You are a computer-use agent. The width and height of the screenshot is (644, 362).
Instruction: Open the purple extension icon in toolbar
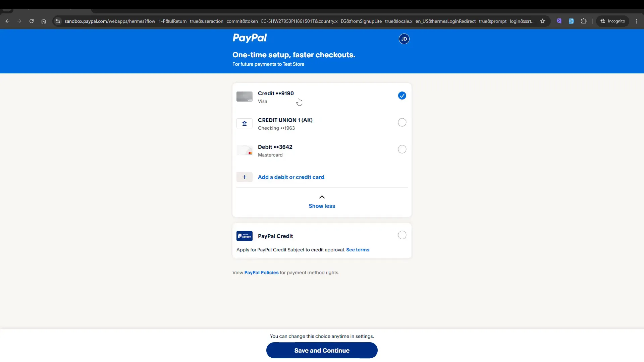click(x=559, y=21)
